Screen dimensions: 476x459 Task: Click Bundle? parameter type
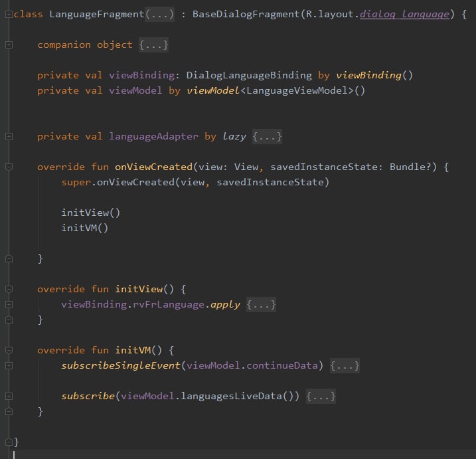(410, 167)
